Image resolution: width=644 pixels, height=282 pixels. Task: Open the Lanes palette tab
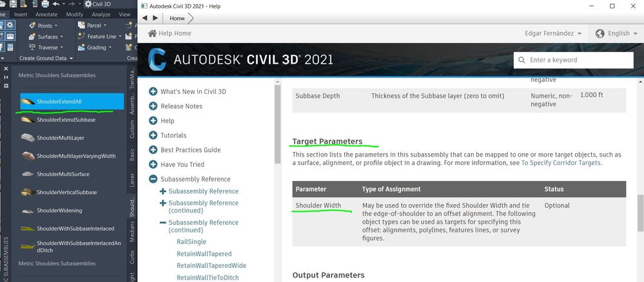(132, 180)
